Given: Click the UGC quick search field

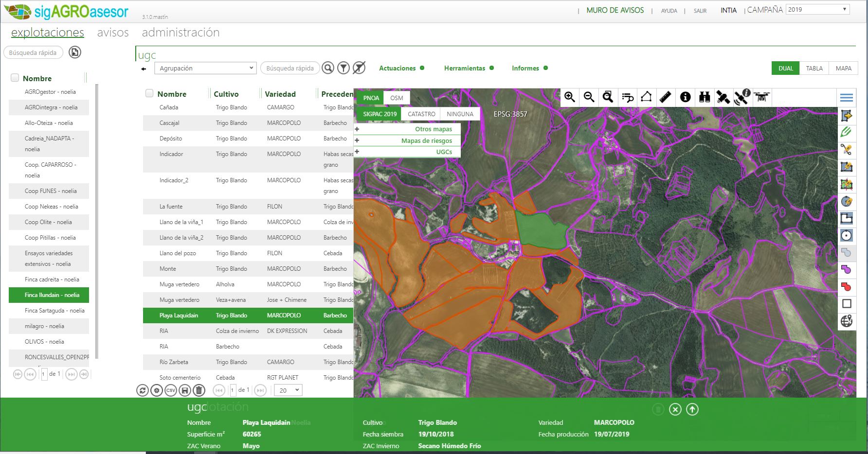Looking at the screenshot, I should (x=290, y=69).
